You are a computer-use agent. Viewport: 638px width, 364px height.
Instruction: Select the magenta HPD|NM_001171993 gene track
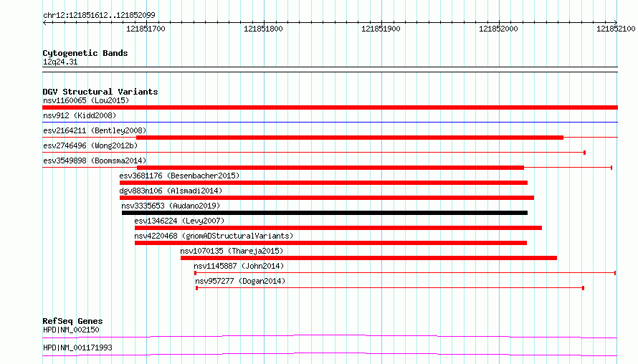330,354
